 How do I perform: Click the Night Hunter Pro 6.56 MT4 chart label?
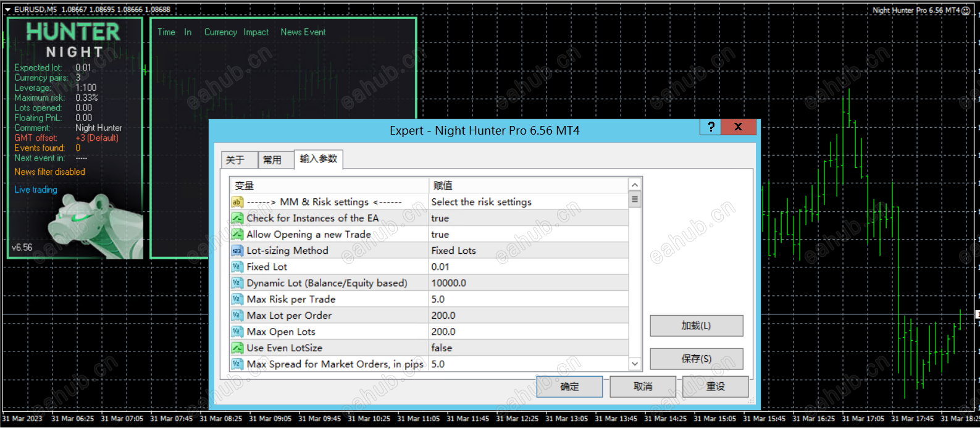coord(916,10)
